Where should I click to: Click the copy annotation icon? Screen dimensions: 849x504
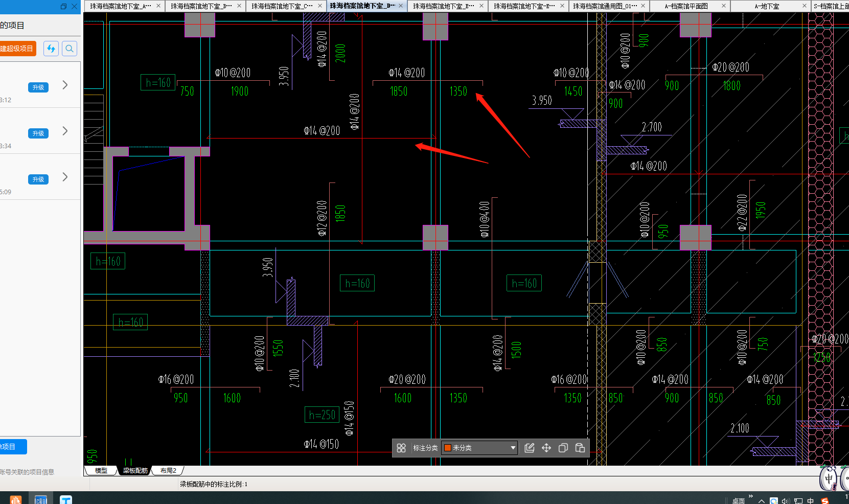(563, 448)
